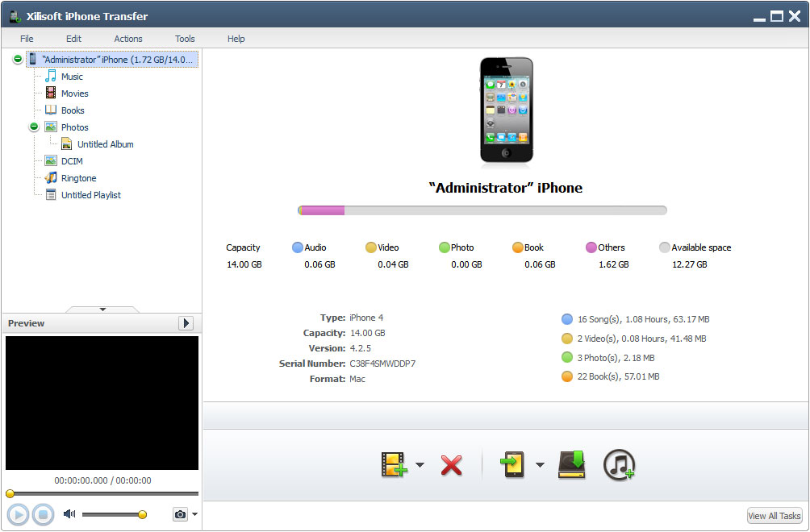This screenshot has width=810, height=532.
Task: Click the DCIM picture icon
Action: pos(51,161)
